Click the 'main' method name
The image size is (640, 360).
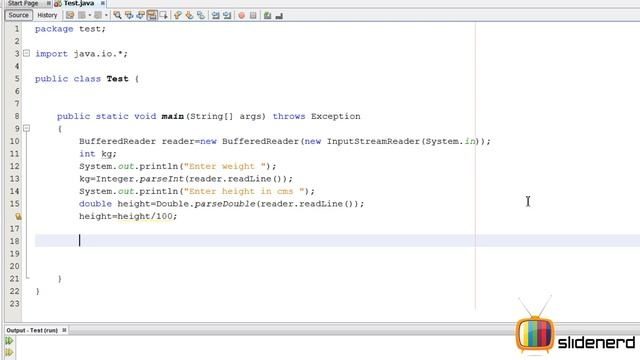click(x=173, y=116)
